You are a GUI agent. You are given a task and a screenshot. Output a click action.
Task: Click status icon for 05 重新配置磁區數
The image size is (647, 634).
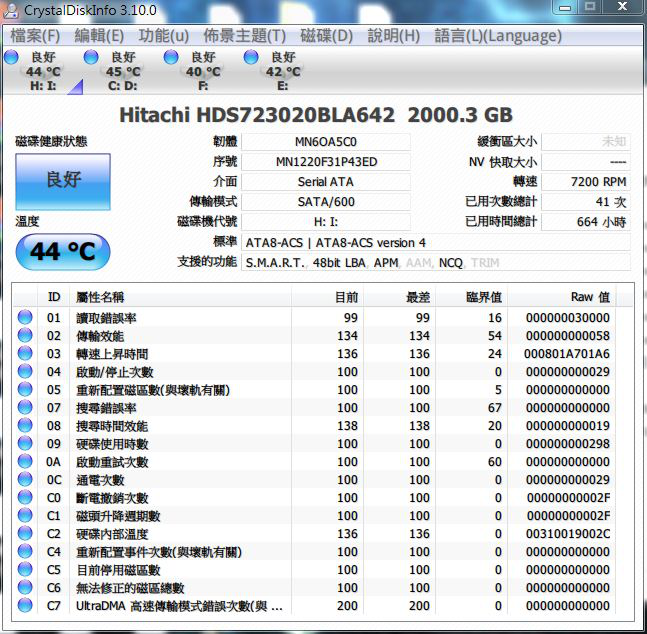point(25,389)
